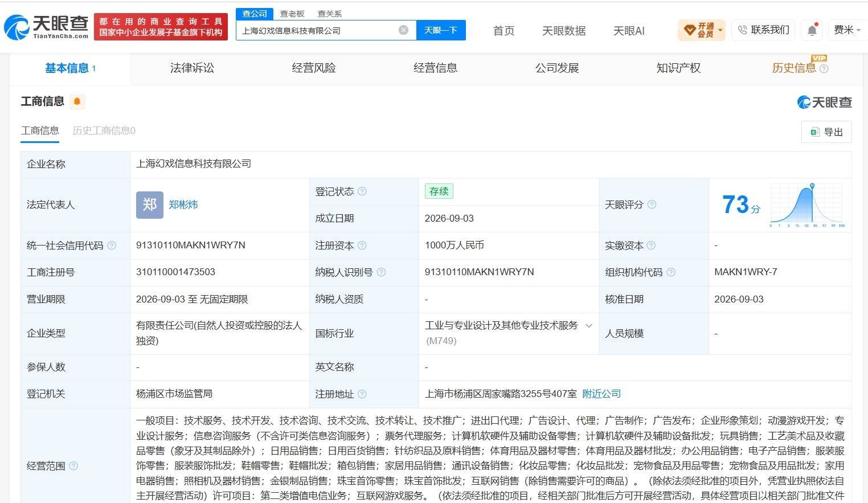Open the 开通会员 dropdown
This screenshot has height=503, width=868.
tap(701, 30)
